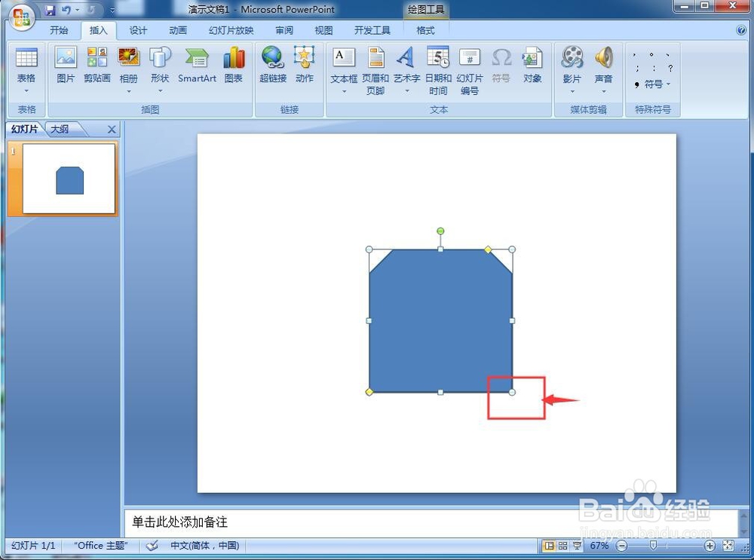Open 页眉和页脚 header and footer

tap(375, 70)
